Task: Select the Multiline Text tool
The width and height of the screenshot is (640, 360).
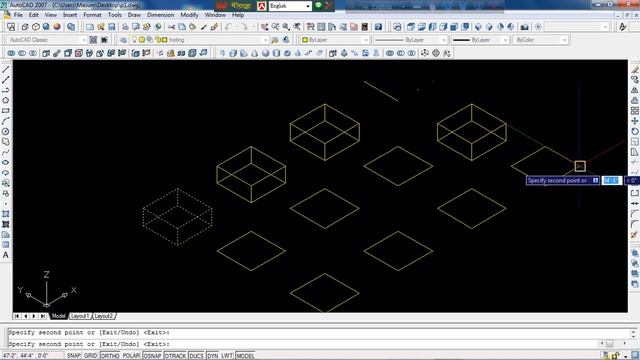Action: tap(6, 255)
